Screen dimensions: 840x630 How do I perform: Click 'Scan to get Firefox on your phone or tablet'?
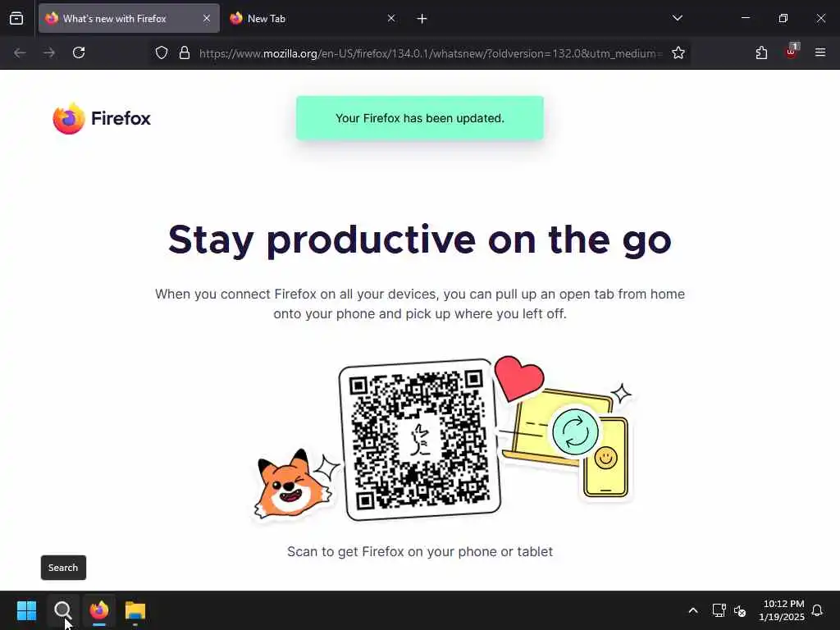click(x=420, y=552)
